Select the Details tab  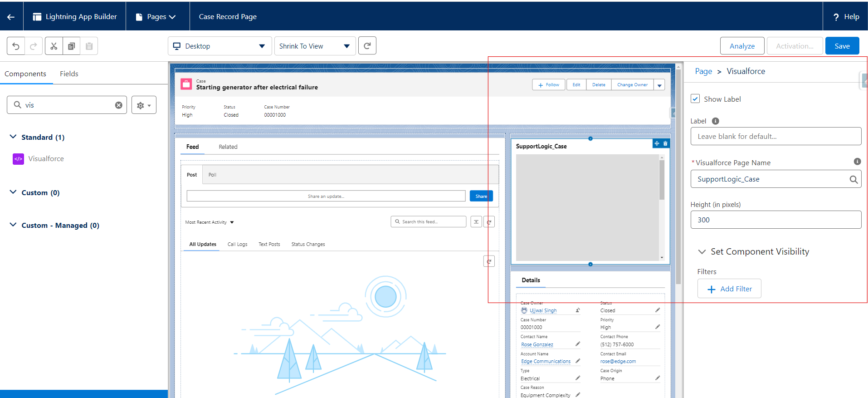tap(531, 280)
